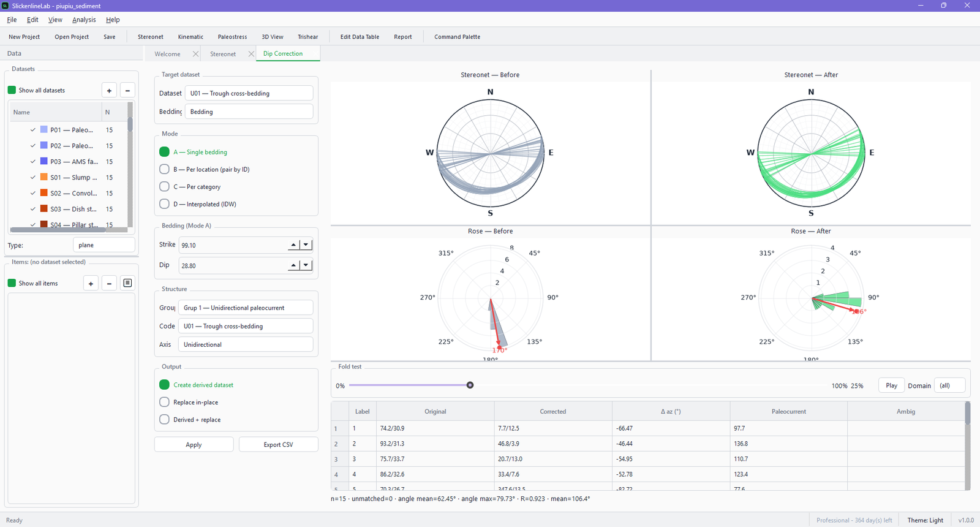Click the P01 dataset color swatch
The height and width of the screenshot is (527, 980).
pyautogui.click(x=44, y=130)
